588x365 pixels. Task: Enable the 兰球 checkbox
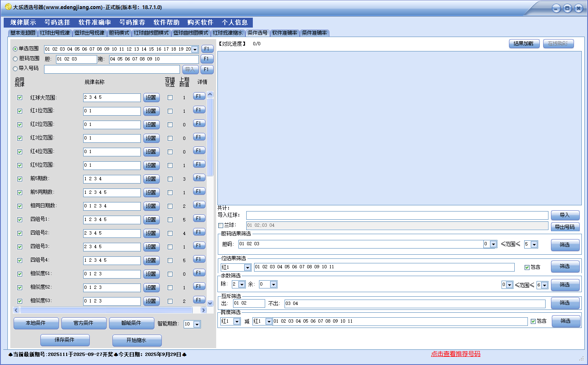point(221,226)
